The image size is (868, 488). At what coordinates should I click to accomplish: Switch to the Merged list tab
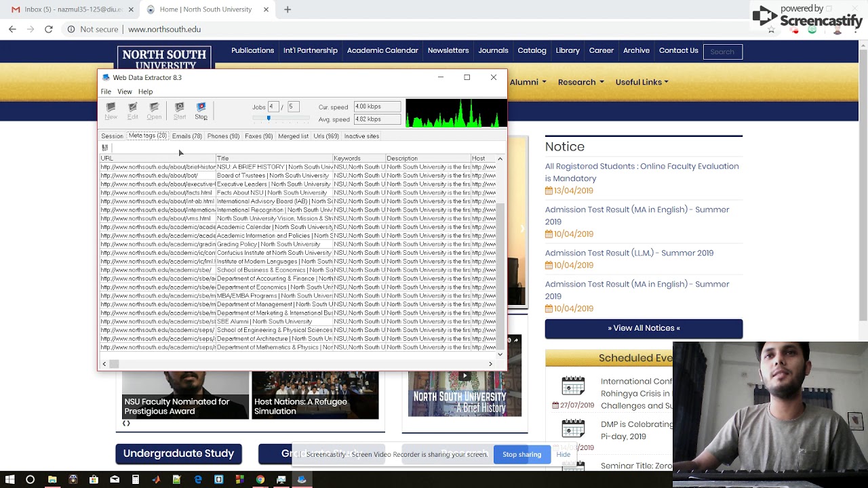point(294,136)
